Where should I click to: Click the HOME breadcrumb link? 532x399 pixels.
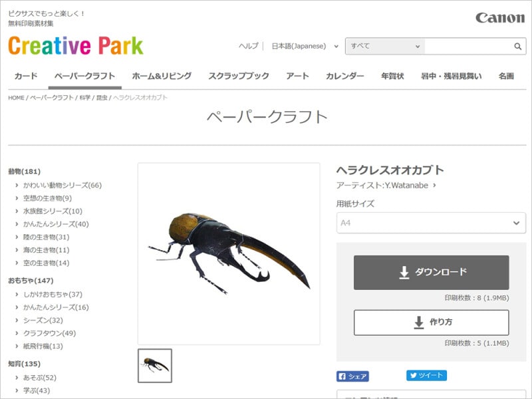[13, 97]
